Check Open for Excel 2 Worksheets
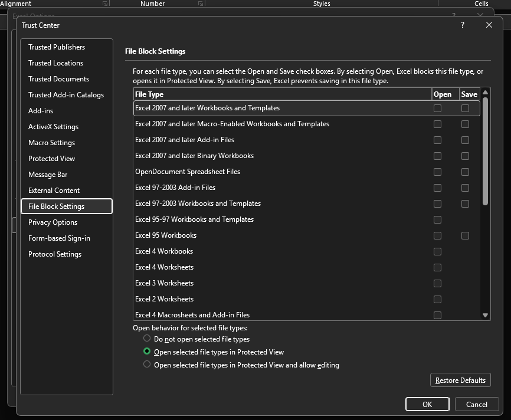Screen dimensions: 511x420 [437, 300]
